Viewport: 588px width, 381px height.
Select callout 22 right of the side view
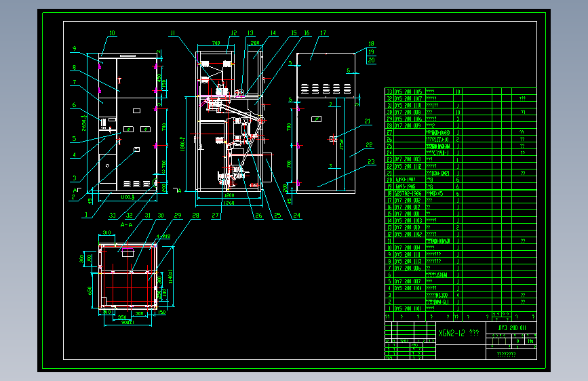(370, 145)
